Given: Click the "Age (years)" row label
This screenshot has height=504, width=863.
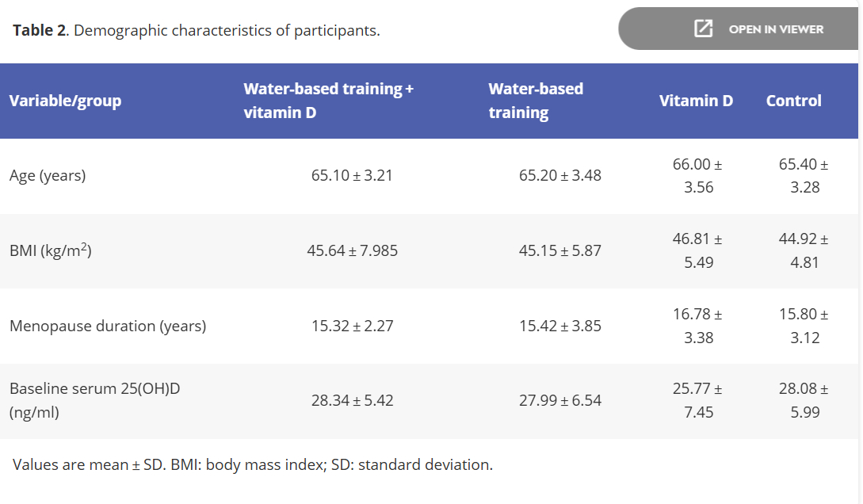Looking at the screenshot, I should click(x=48, y=176).
